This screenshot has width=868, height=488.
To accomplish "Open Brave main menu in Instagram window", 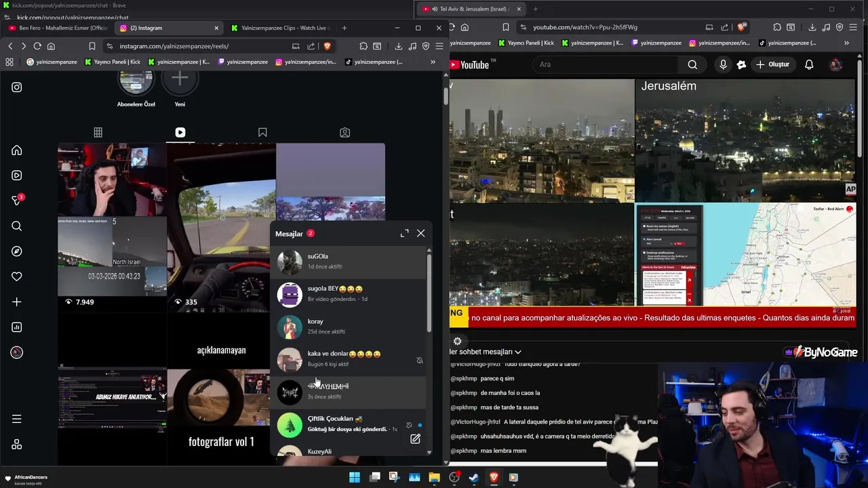I will coord(439,46).
